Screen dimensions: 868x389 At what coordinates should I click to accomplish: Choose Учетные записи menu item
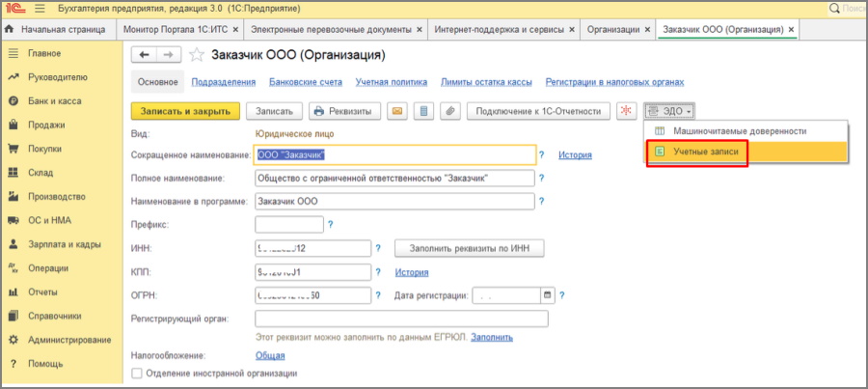[746, 152]
